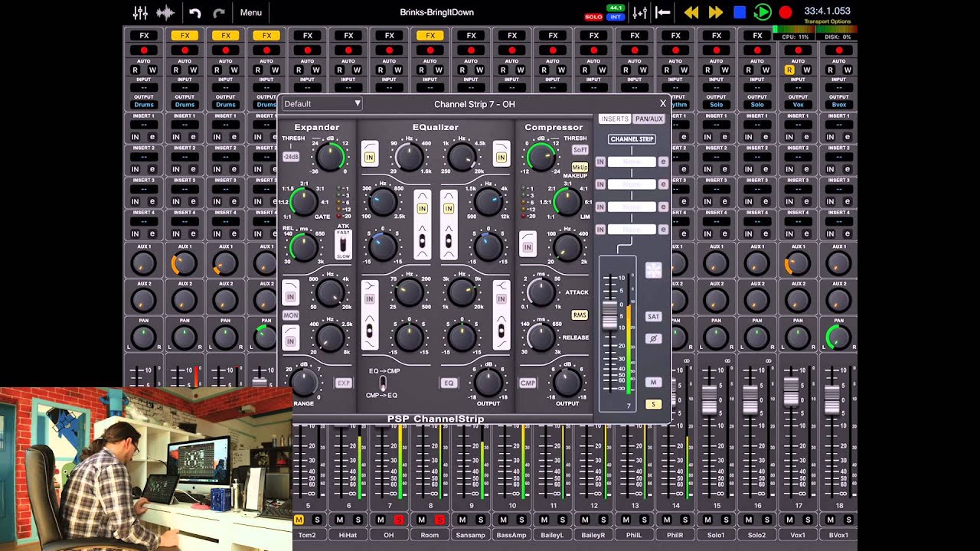The width and height of the screenshot is (980, 551).
Task: Click the e edit button of fourth insert slot
Action: click(x=663, y=229)
